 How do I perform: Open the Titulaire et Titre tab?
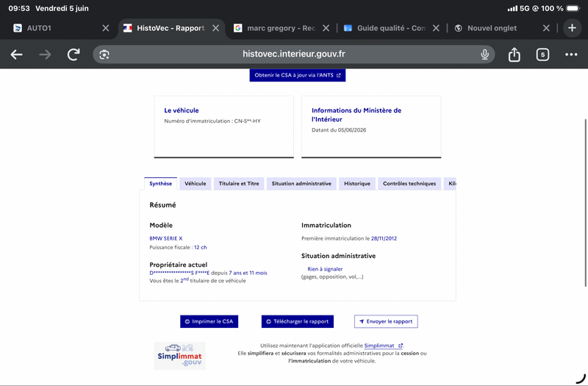[239, 183]
